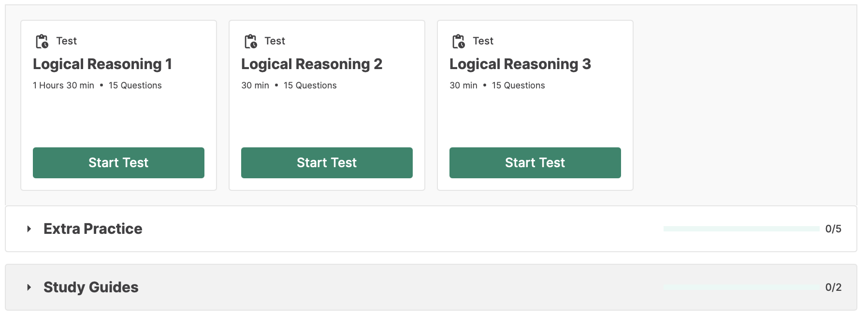Viewport: 868px width, 315px height.
Task: Start Test for Logical Reasoning 3
Action: (535, 163)
